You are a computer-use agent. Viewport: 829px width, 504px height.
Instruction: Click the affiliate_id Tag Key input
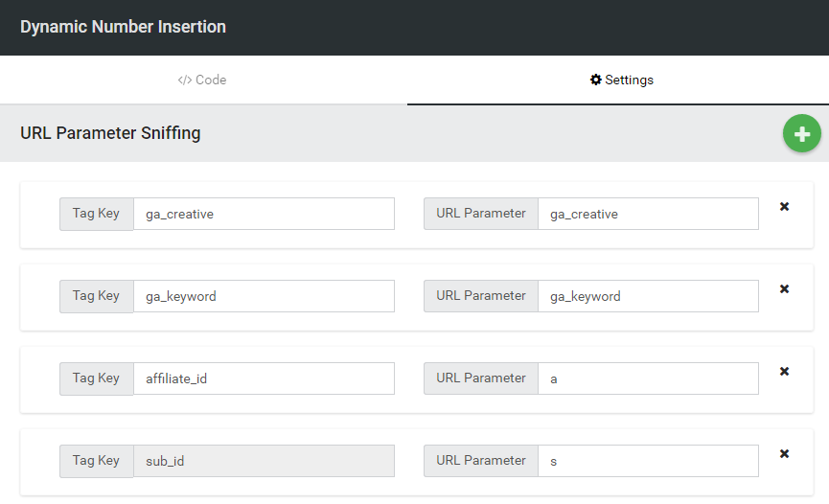click(263, 378)
